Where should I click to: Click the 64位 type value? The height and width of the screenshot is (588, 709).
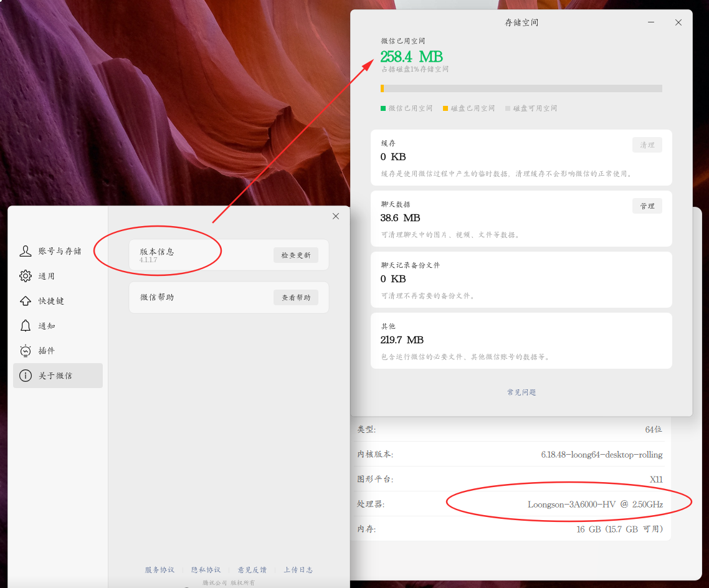pyautogui.click(x=654, y=429)
